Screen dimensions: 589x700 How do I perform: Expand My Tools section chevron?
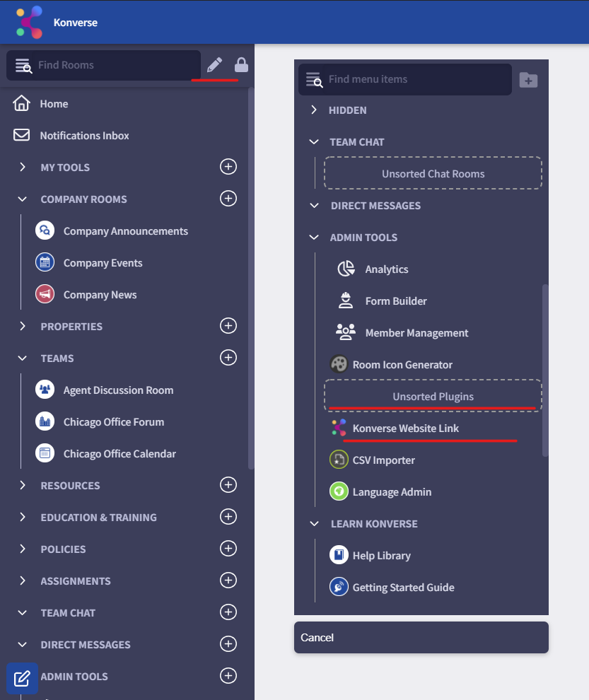[23, 167]
